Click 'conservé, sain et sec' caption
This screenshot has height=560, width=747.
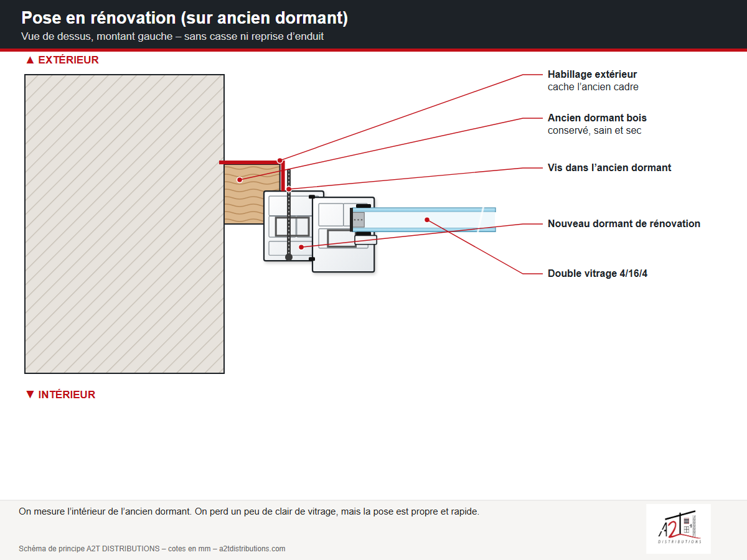pos(594,131)
